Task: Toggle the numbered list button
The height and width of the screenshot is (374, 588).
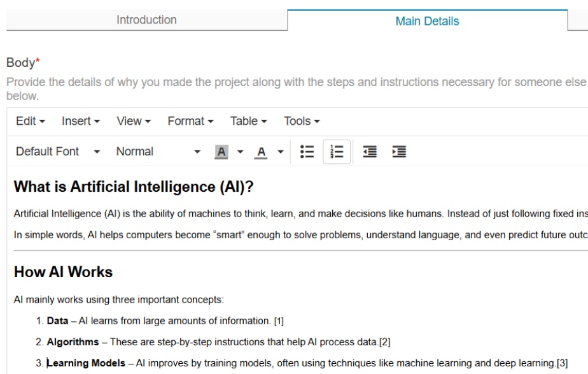Action: 337,152
